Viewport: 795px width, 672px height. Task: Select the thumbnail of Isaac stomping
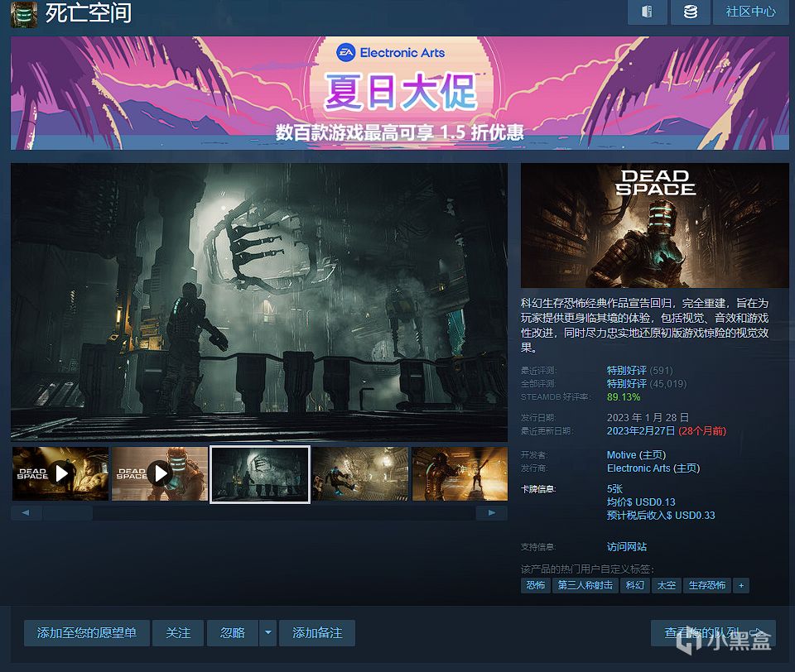(x=360, y=474)
